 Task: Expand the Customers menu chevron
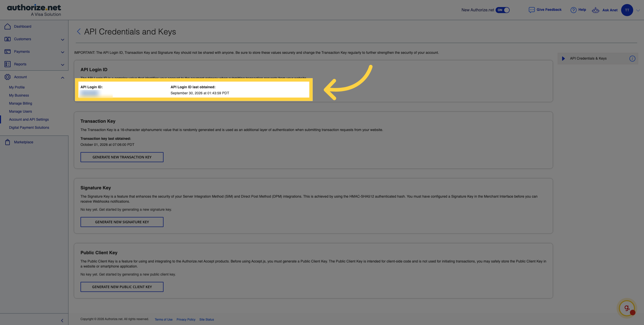[x=63, y=39]
